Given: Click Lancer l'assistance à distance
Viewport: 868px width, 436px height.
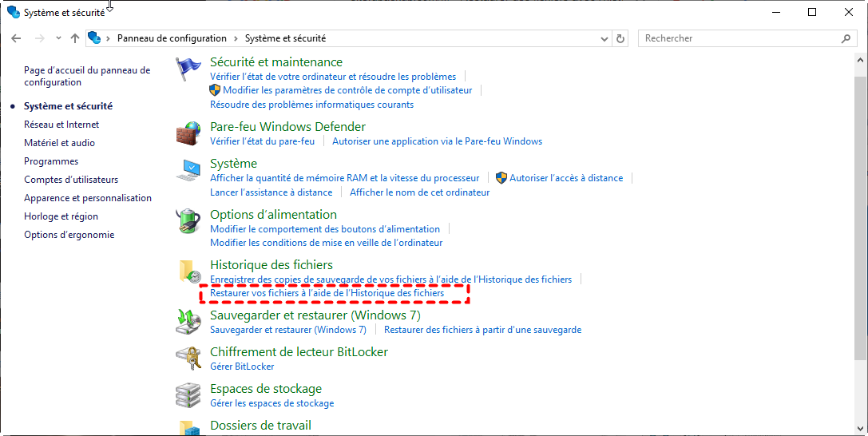Looking at the screenshot, I should [271, 192].
